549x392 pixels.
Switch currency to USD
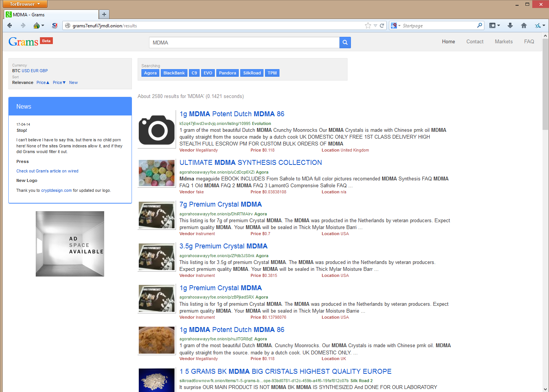tap(25, 71)
